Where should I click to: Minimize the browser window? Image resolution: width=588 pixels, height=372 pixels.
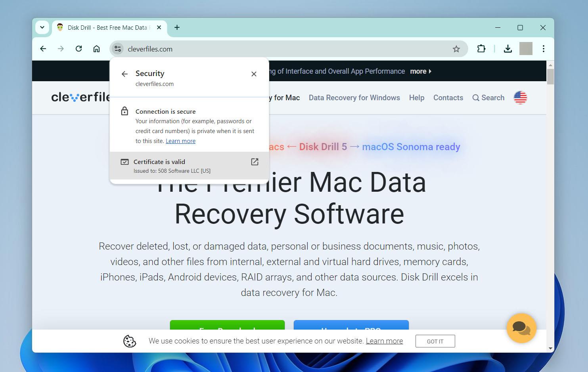pyautogui.click(x=498, y=27)
